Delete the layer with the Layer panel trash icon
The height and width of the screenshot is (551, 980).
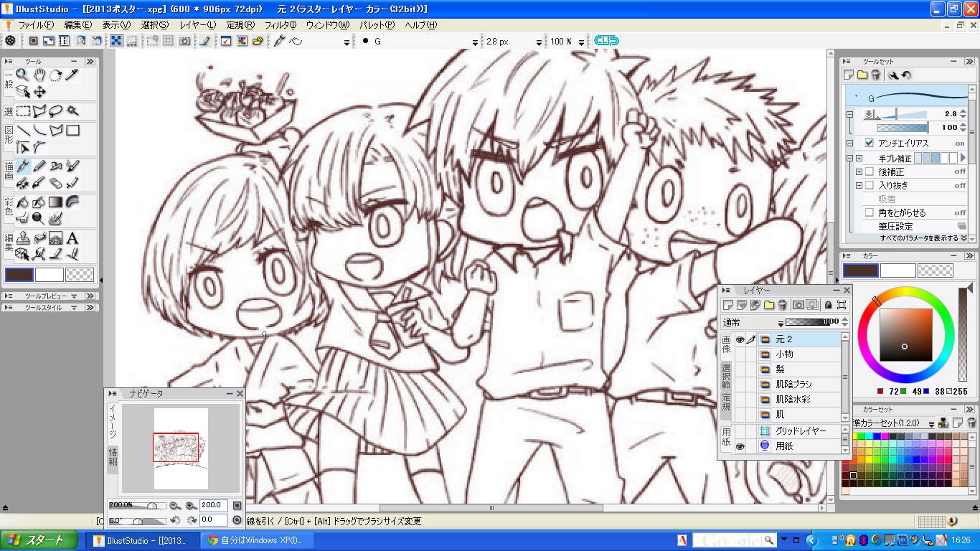click(x=782, y=305)
